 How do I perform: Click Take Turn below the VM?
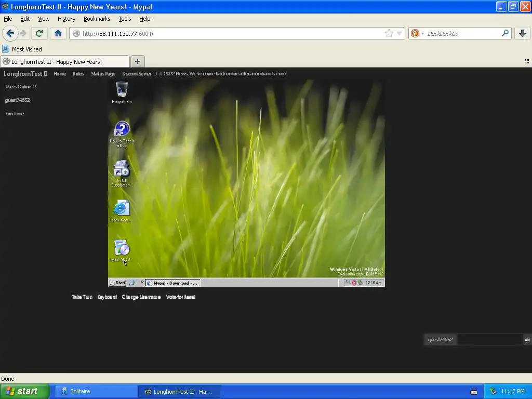click(x=82, y=297)
